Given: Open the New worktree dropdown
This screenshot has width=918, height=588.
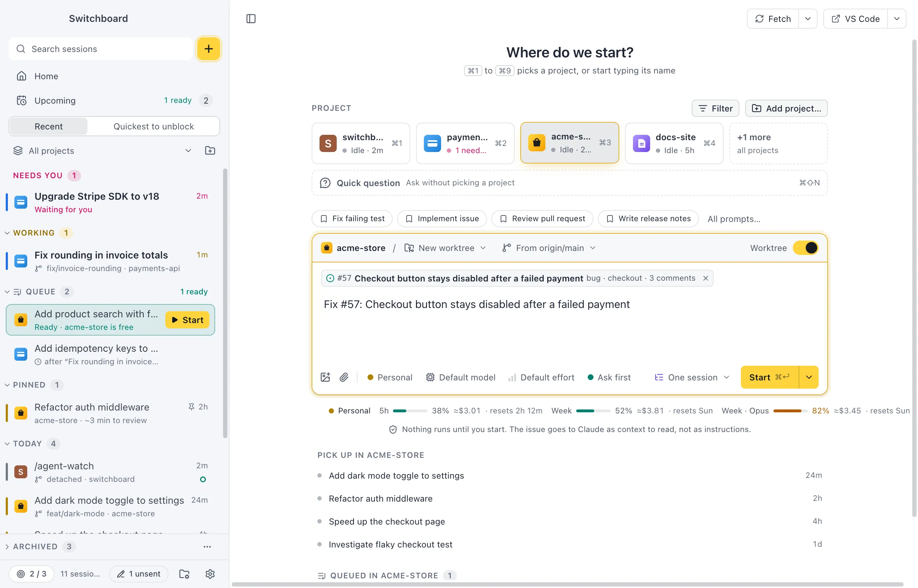Looking at the screenshot, I should (x=445, y=248).
